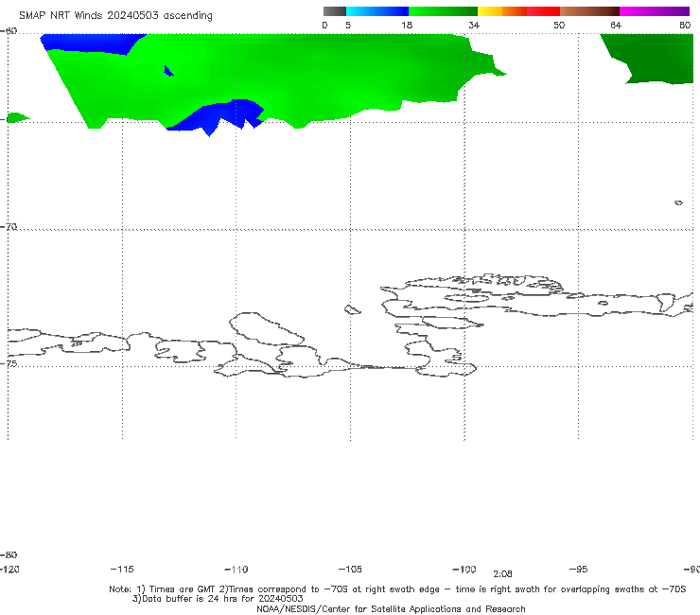The width and height of the screenshot is (700, 615).
Task: Click the swath time label '2:08'
Action: [x=502, y=574]
